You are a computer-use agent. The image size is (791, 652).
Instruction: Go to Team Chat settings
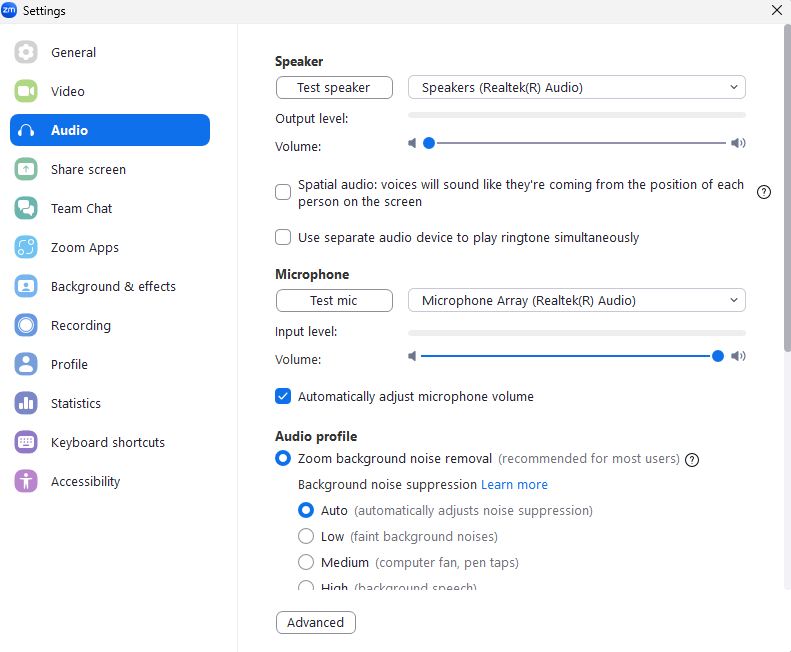[x=110, y=208]
